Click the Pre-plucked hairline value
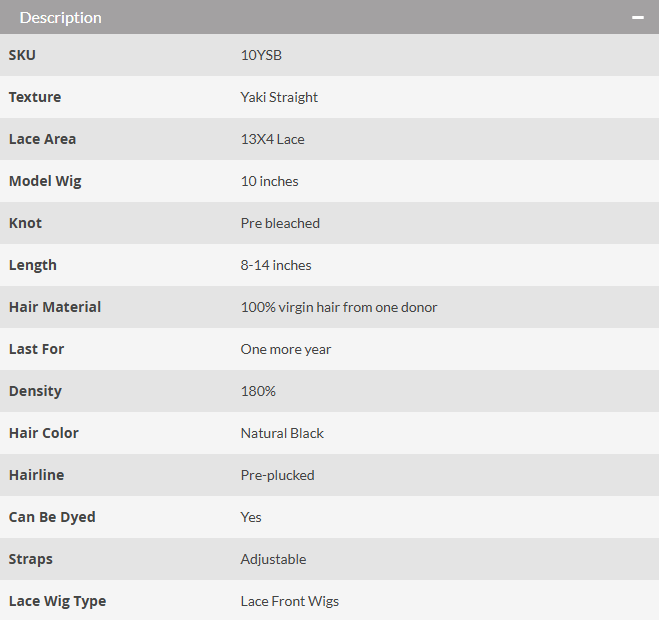 (277, 475)
